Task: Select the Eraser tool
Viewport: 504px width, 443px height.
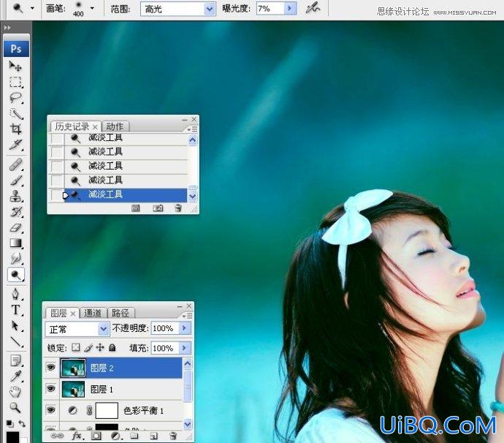Action: click(x=15, y=228)
